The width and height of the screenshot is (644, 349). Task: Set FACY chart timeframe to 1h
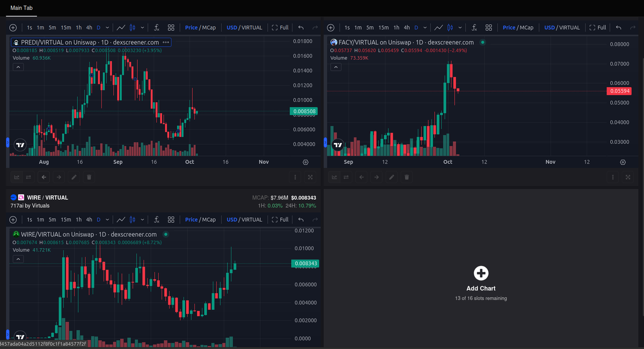tap(396, 27)
